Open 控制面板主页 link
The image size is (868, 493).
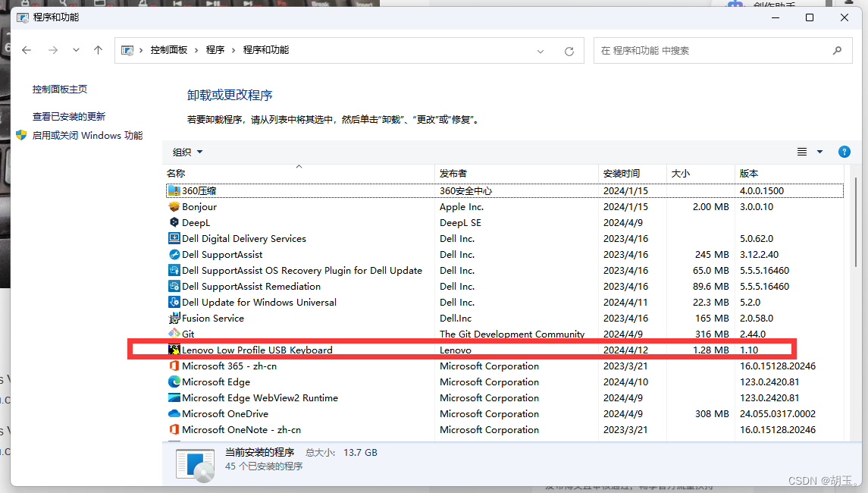60,89
